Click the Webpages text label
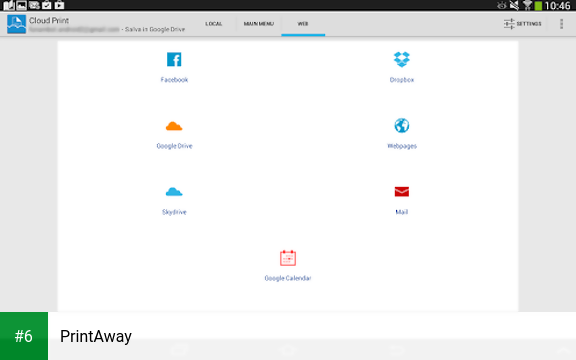Screen dimensions: 576x360 pos(402,146)
